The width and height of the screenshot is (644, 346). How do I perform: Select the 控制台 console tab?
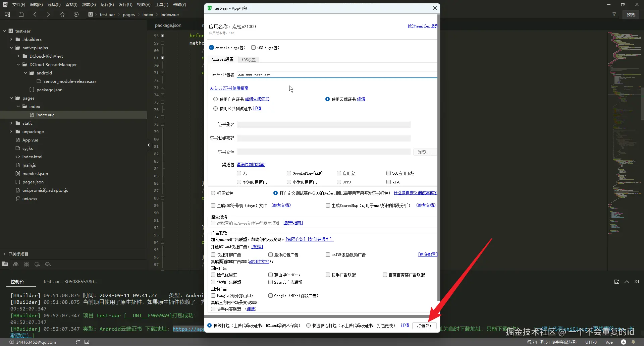(x=17, y=282)
